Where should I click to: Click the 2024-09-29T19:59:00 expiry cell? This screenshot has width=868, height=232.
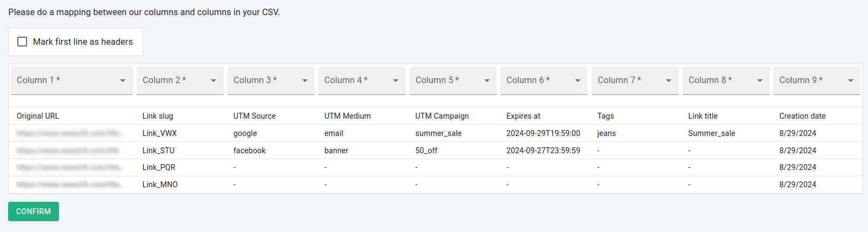click(x=543, y=133)
